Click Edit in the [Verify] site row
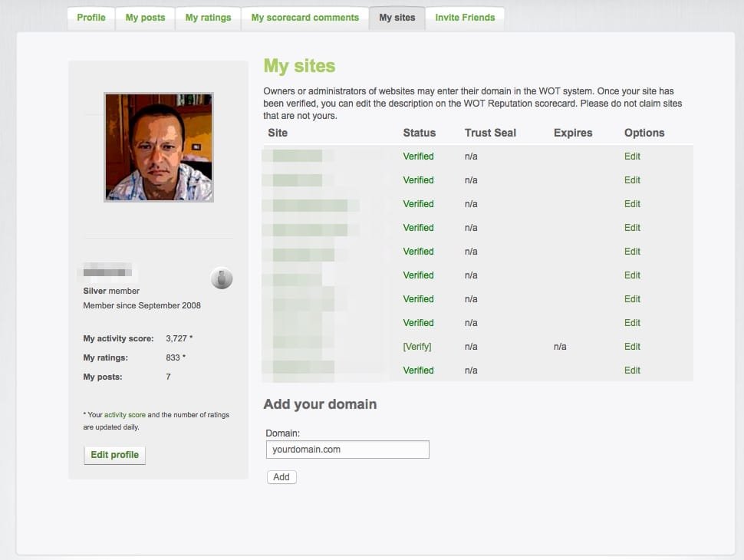Viewport: 744px width, 560px height. pyautogui.click(x=632, y=347)
